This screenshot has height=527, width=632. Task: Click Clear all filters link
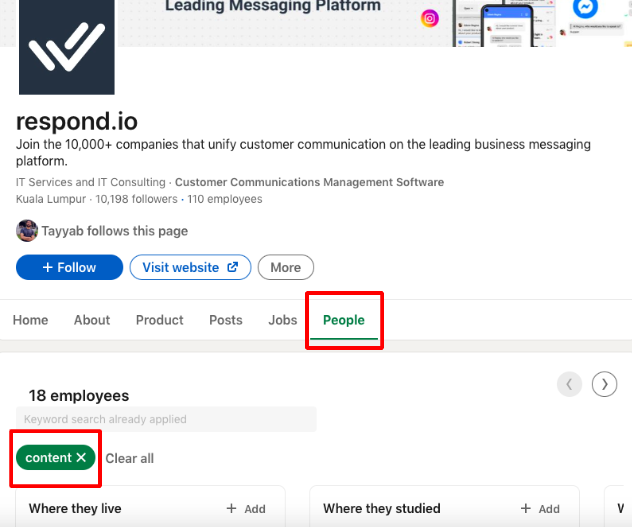coord(129,458)
